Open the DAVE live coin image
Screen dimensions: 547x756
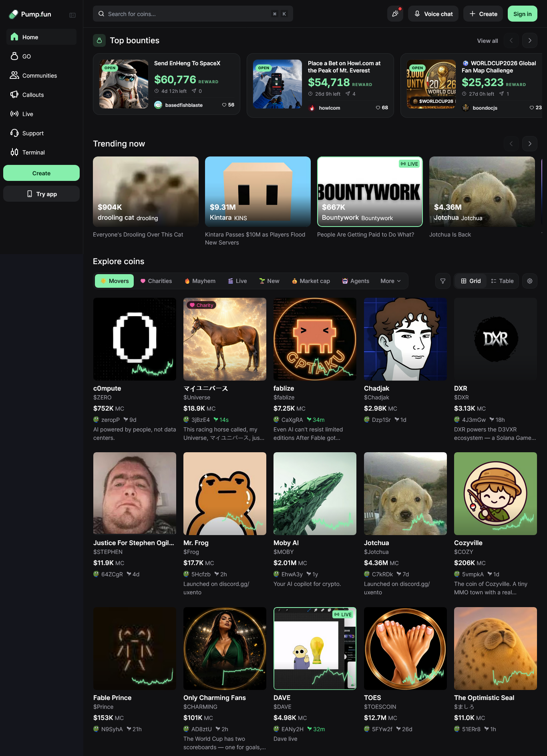tap(315, 648)
